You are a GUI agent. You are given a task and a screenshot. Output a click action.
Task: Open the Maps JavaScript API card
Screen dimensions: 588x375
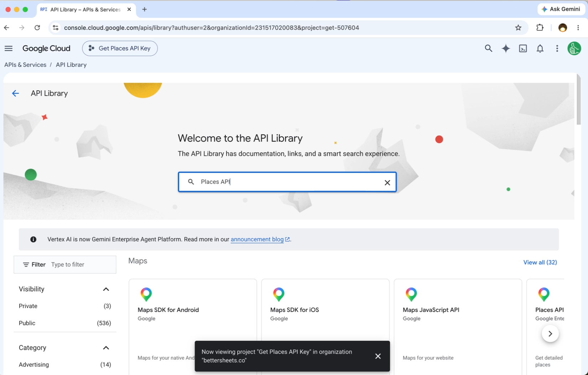click(x=458, y=327)
